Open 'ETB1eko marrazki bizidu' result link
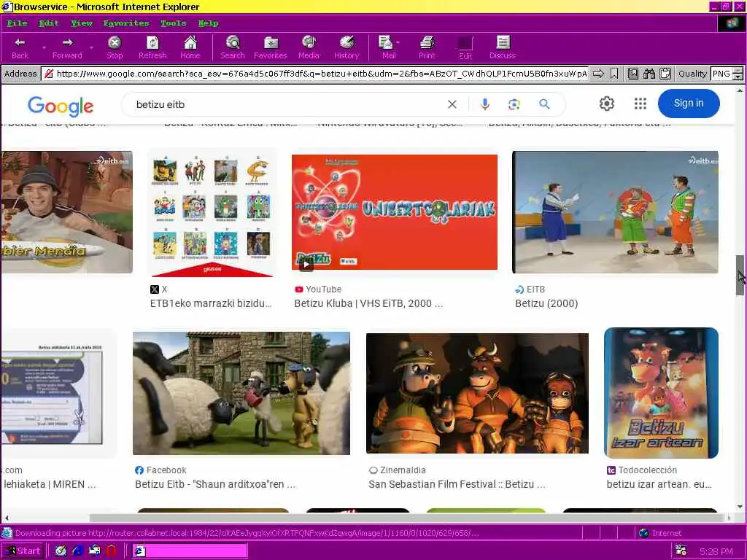 pos(211,303)
